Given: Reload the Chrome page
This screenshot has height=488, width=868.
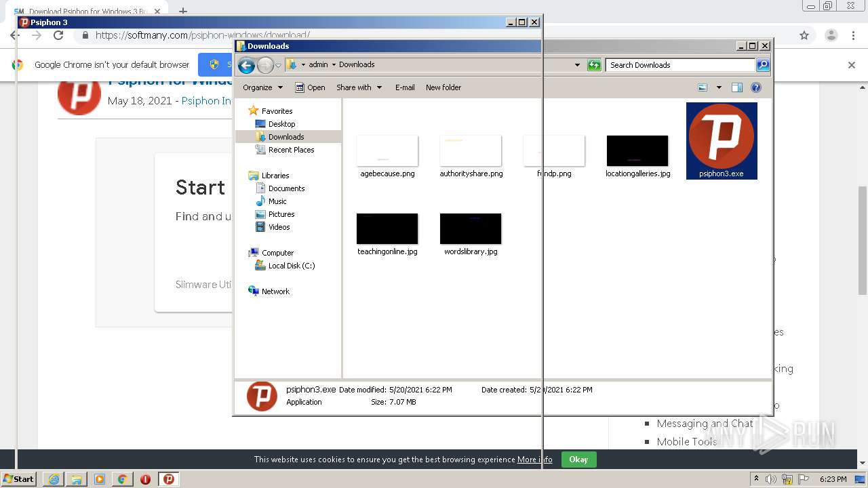Looking at the screenshot, I should [58, 35].
